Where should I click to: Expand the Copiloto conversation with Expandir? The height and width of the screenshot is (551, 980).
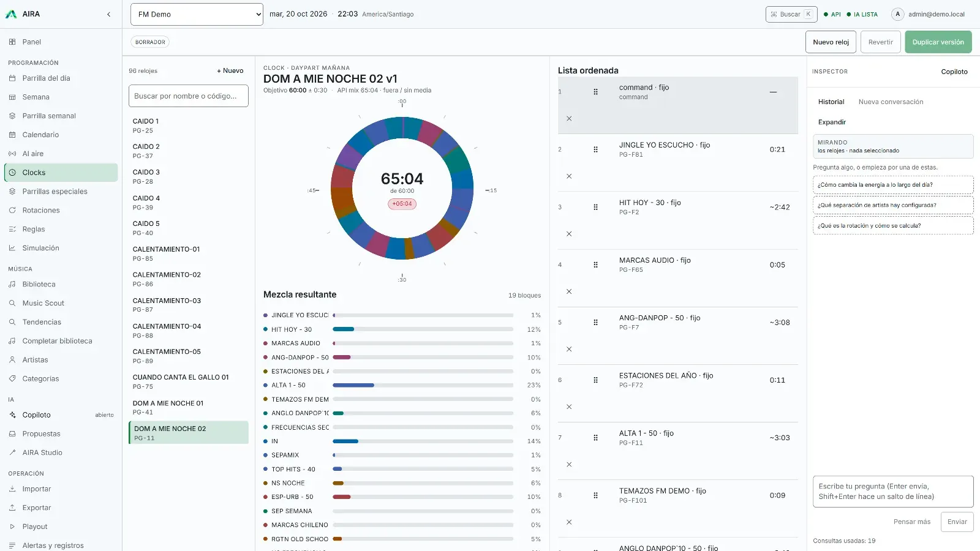click(x=832, y=122)
